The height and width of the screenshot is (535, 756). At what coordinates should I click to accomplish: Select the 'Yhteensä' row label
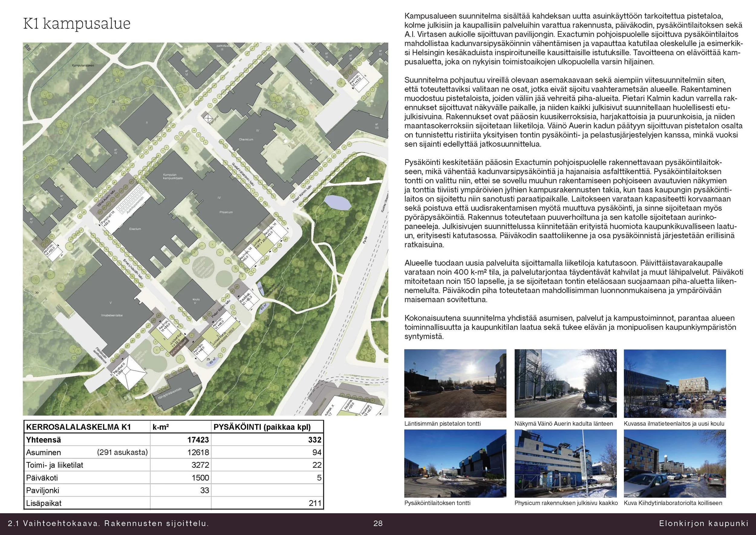(44, 440)
